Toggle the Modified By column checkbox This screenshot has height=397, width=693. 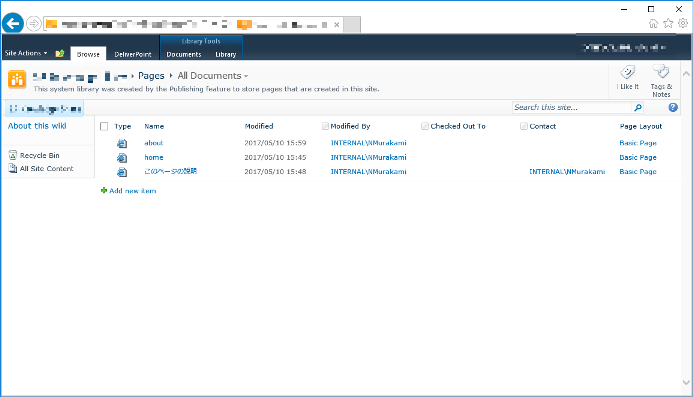click(325, 126)
